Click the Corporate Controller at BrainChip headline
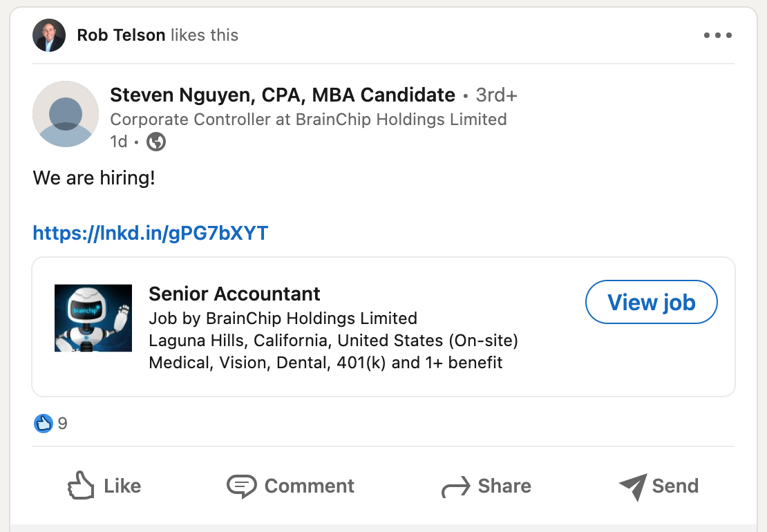767x532 pixels. click(x=308, y=120)
